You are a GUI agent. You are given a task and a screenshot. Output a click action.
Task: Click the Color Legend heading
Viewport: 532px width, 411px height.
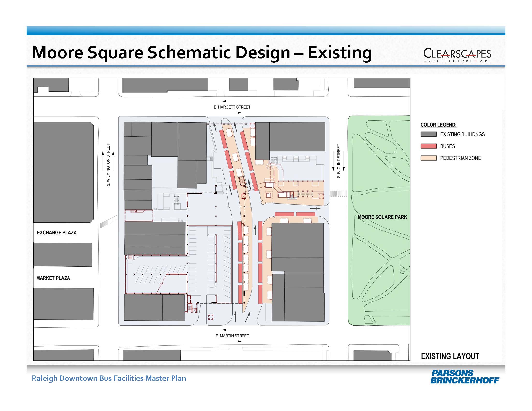(438, 125)
